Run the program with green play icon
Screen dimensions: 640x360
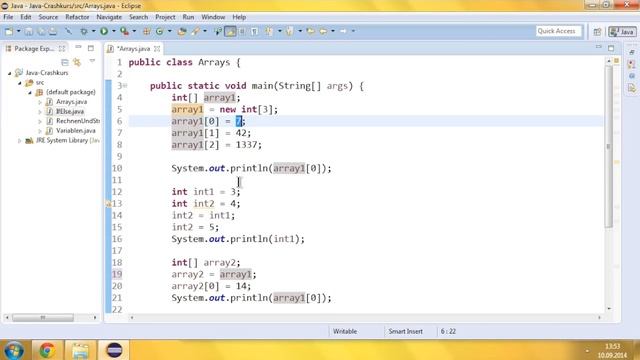point(104,31)
